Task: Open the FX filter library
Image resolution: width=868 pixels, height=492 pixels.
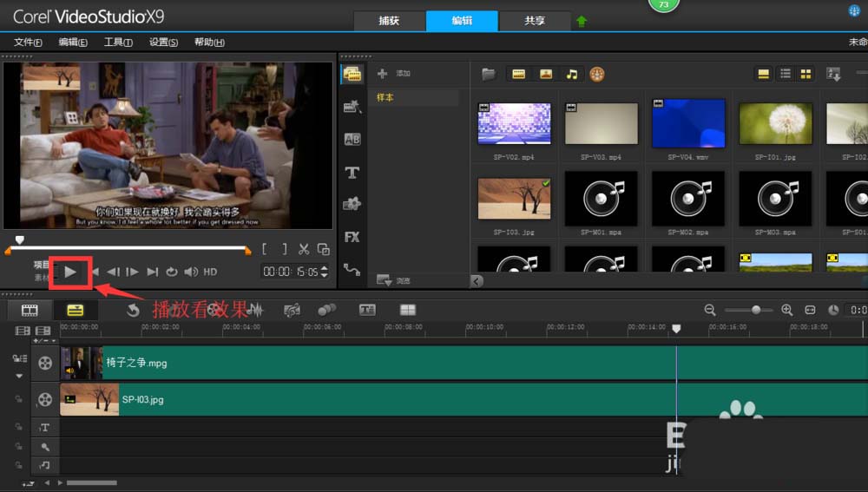Action: (352, 238)
